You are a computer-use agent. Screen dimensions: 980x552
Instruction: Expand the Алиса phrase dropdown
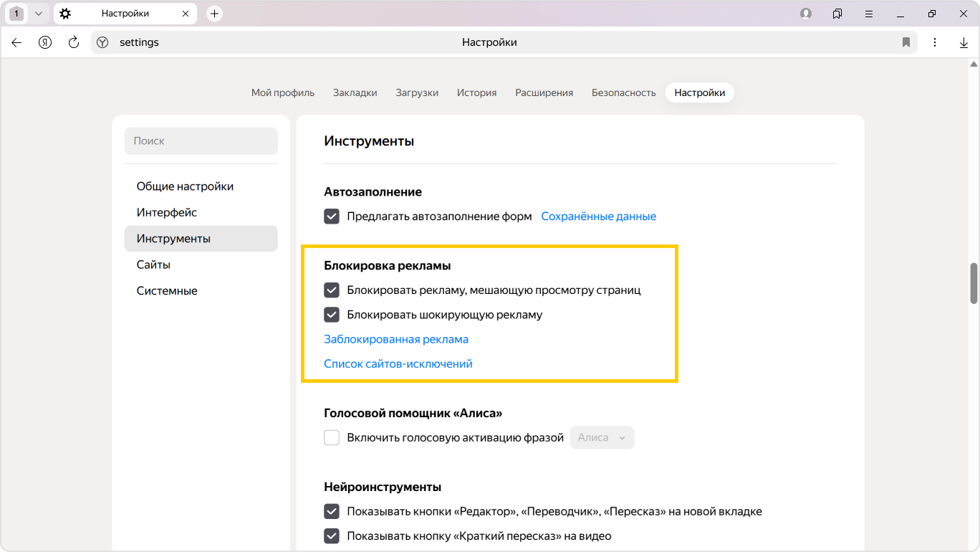tap(602, 438)
